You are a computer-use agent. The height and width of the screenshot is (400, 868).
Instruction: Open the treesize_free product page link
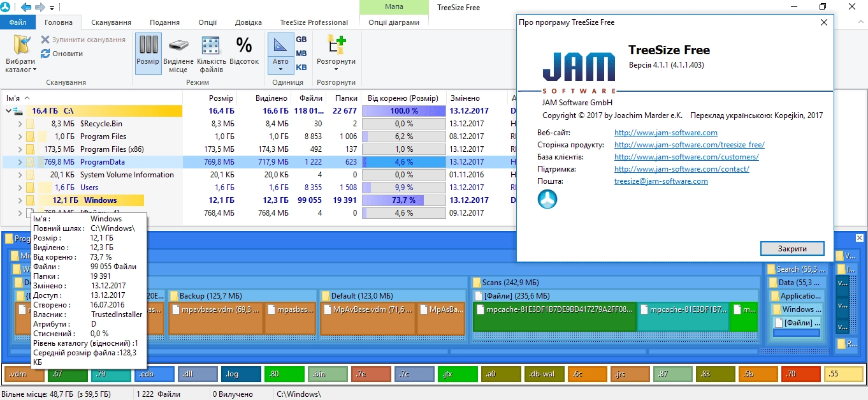pyautogui.click(x=690, y=145)
